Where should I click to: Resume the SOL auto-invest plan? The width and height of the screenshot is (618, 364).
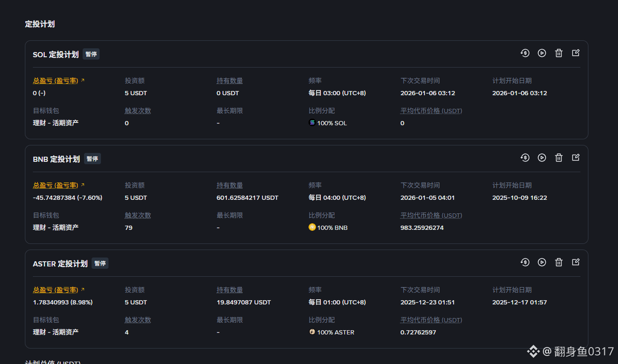[542, 53]
